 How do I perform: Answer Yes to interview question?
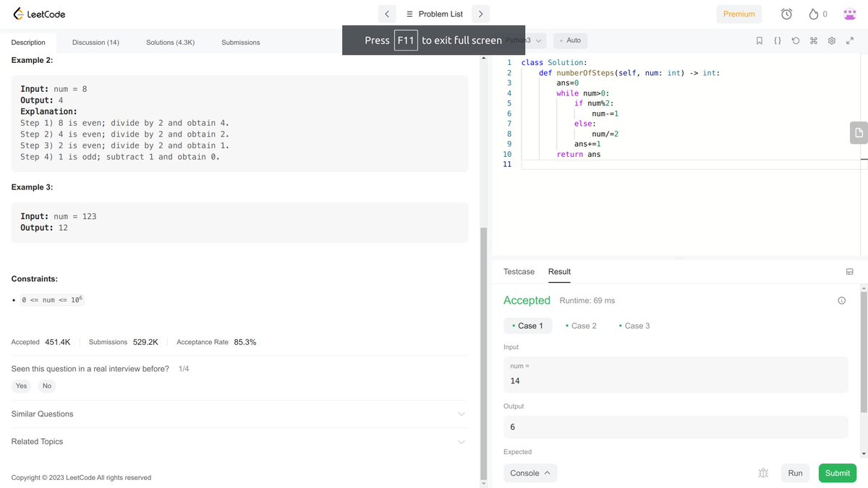point(22,386)
